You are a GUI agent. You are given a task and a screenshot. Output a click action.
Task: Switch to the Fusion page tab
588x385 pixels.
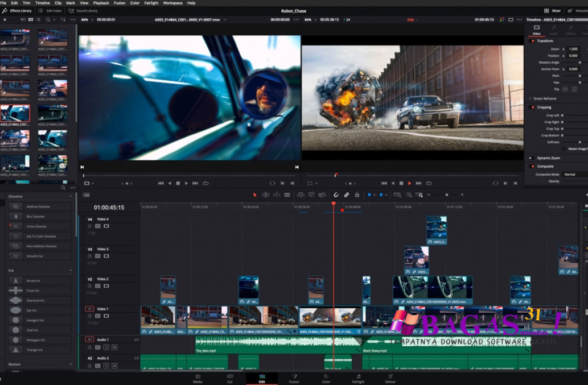coord(294,379)
